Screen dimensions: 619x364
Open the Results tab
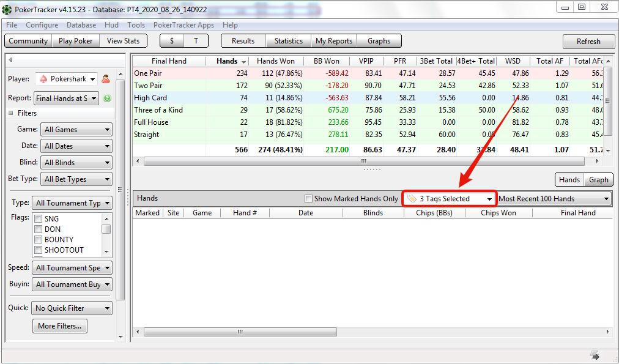(x=243, y=41)
